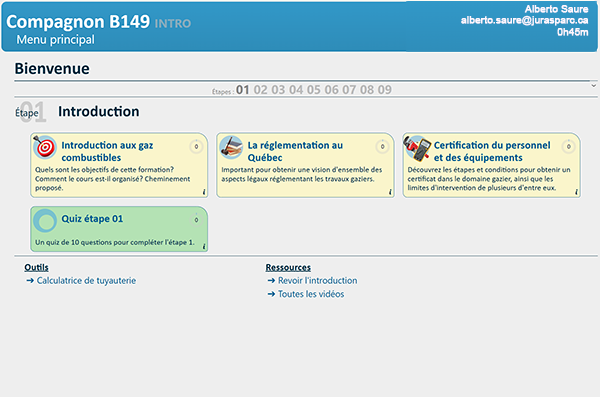The width and height of the screenshot is (600, 397).
Task: Click the gavel icon on La réglementation au Québec
Action: point(231,147)
